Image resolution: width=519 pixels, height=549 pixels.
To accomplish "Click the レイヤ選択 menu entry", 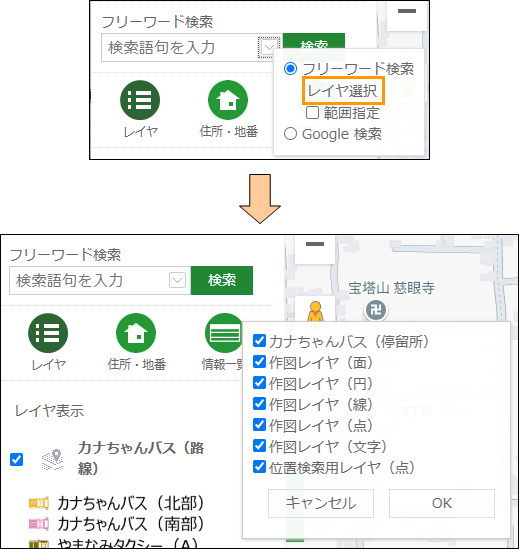I will point(344,91).
